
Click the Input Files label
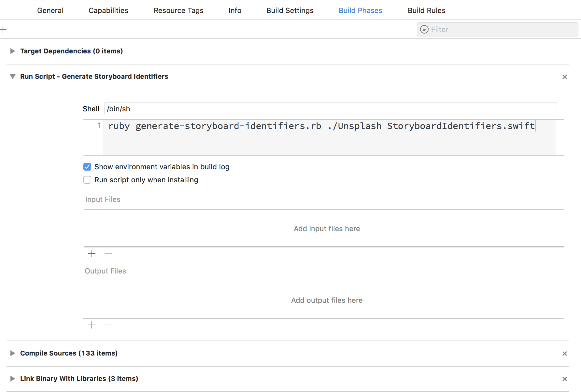coord(103,199)
